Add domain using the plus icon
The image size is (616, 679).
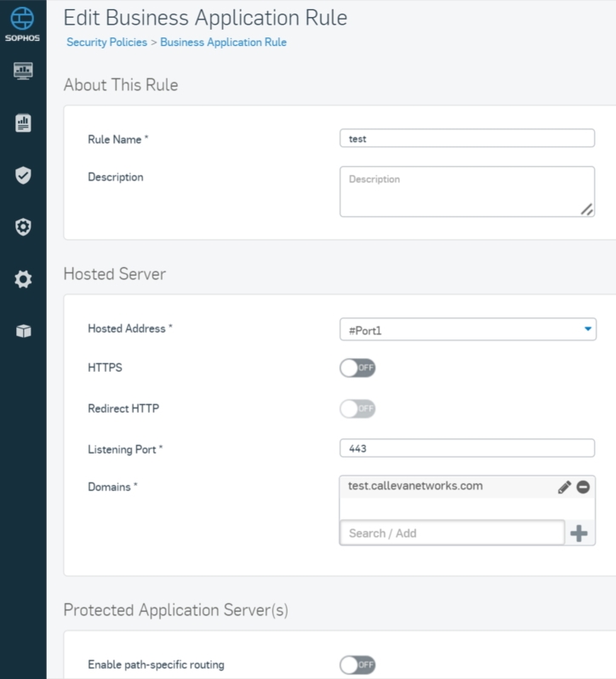(579, 533)
